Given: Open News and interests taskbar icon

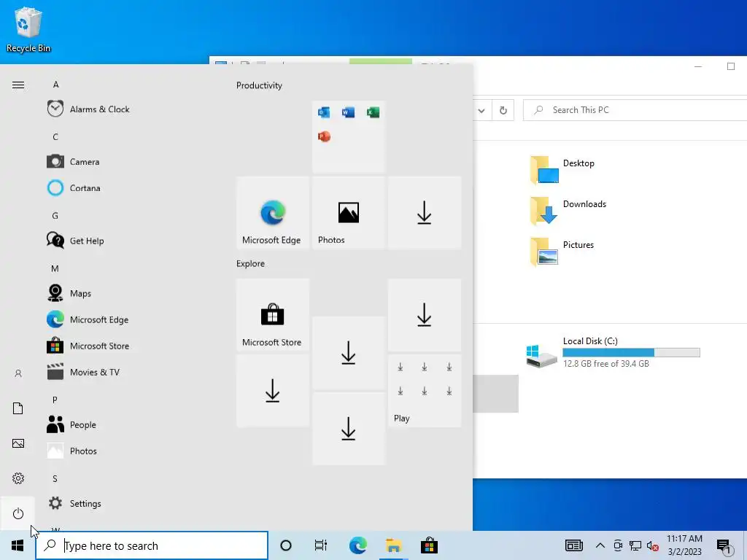Looking at the screenshot, I should tap(574, 545).
